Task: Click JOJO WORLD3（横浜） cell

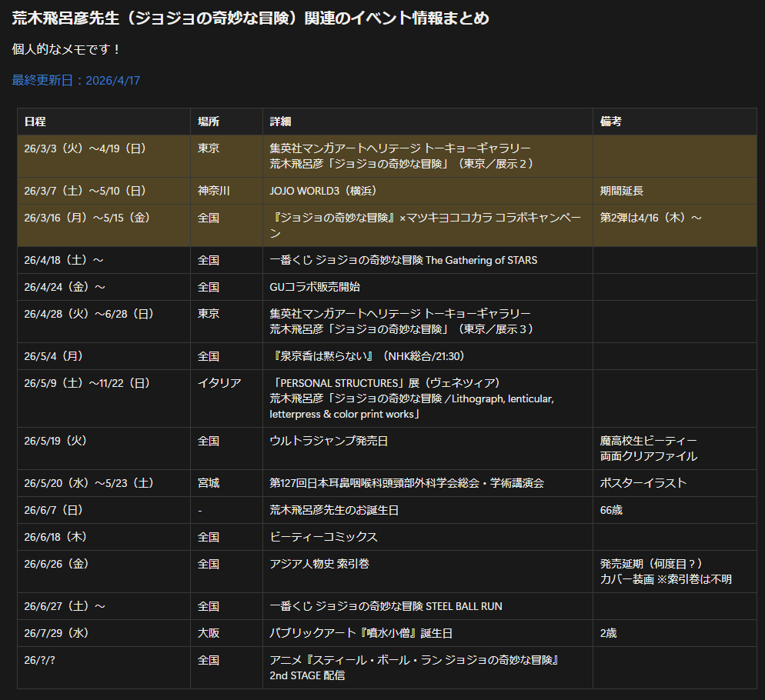Action: 428,191
